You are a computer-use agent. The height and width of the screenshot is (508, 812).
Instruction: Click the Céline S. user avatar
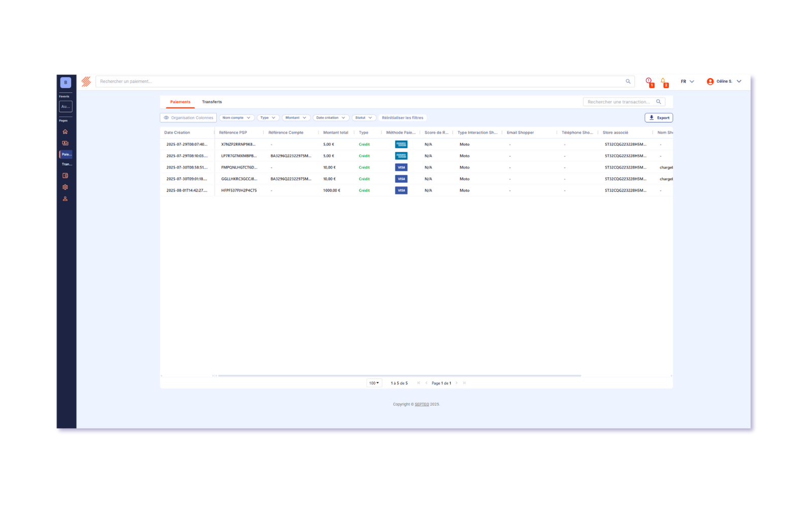coord(710,81)
